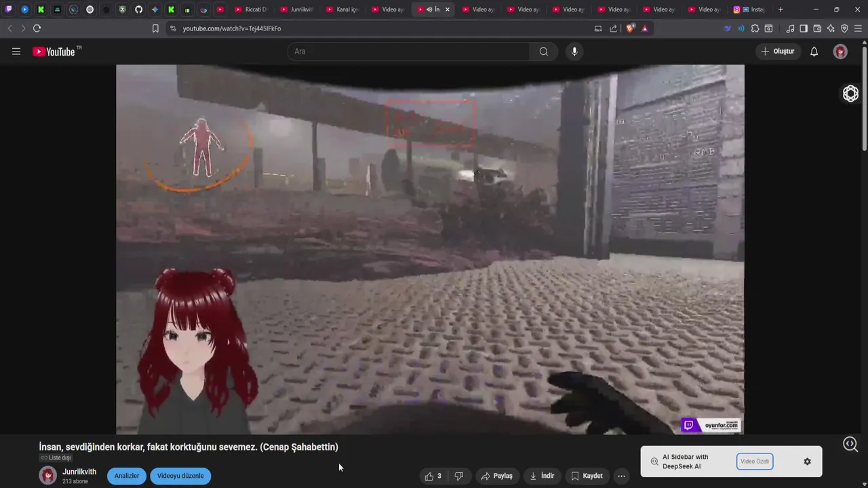868x488 pixels.
Task: Open YouTube notifications bell
Action: pos(814,52)
